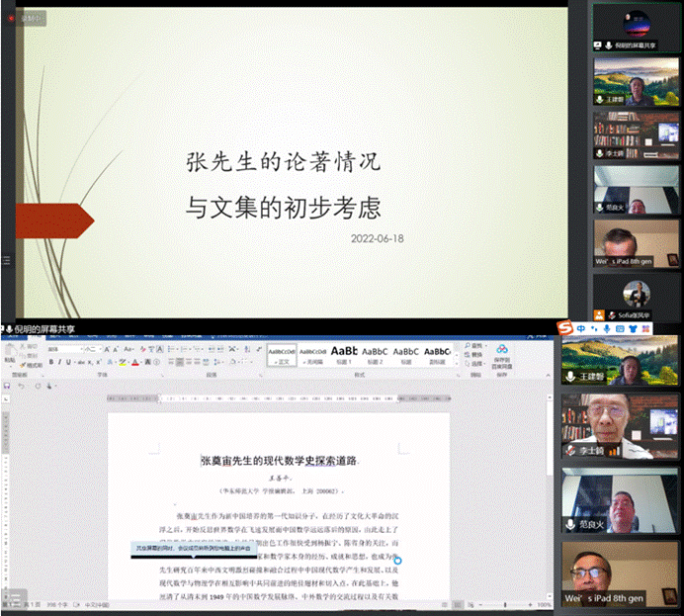Select the 标题 1 heading style
684x616 pixels.
(x=344, y=354)
